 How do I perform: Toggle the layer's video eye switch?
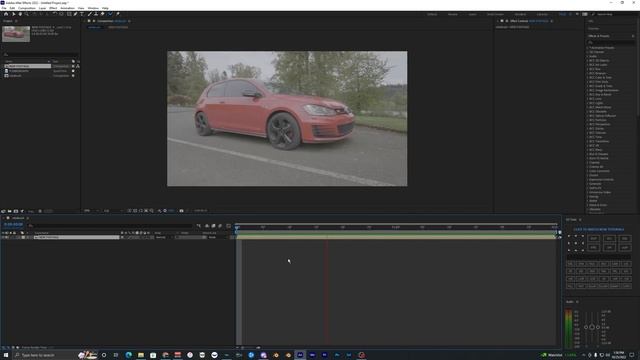[3, 237]
